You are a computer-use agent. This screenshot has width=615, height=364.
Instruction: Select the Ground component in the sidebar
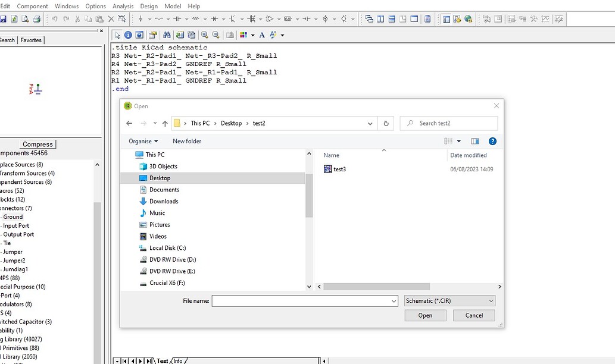click(13, 216)
